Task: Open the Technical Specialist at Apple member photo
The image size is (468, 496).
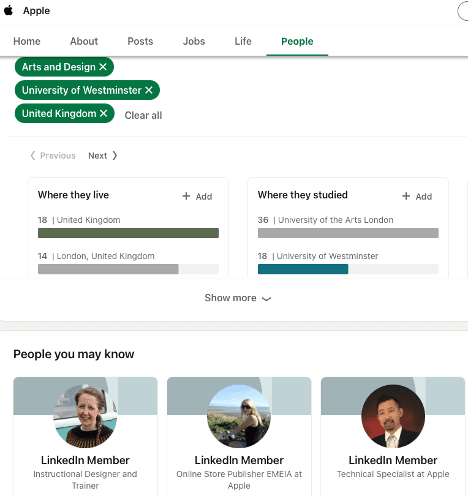Action: pos(393,416)
